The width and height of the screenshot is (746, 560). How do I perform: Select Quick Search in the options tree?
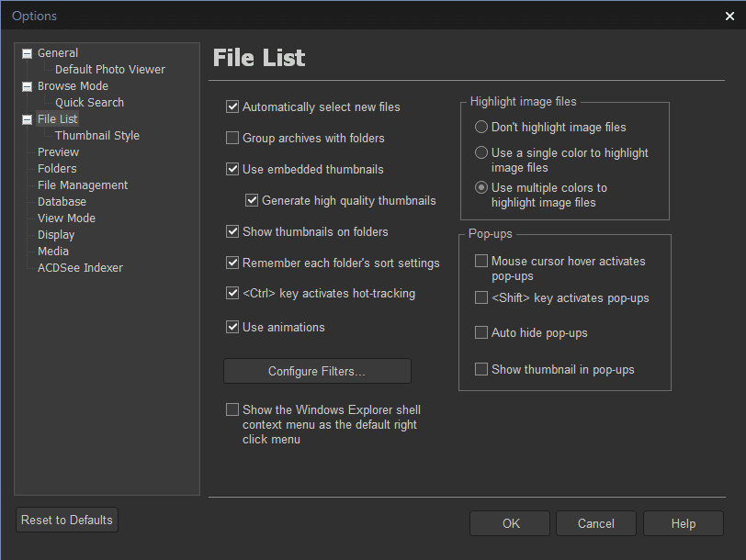[x=89, y=103]
